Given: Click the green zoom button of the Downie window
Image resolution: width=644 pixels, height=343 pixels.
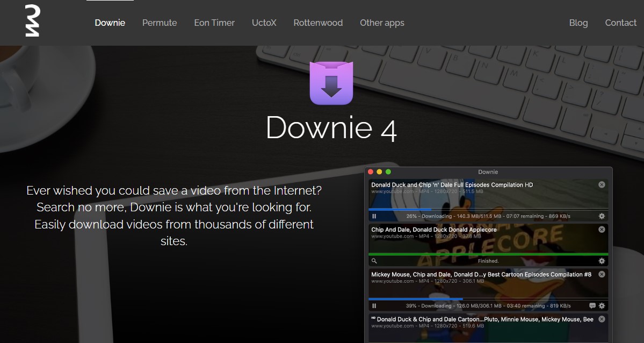Looking at the screenshot, I should pos(388,172).
